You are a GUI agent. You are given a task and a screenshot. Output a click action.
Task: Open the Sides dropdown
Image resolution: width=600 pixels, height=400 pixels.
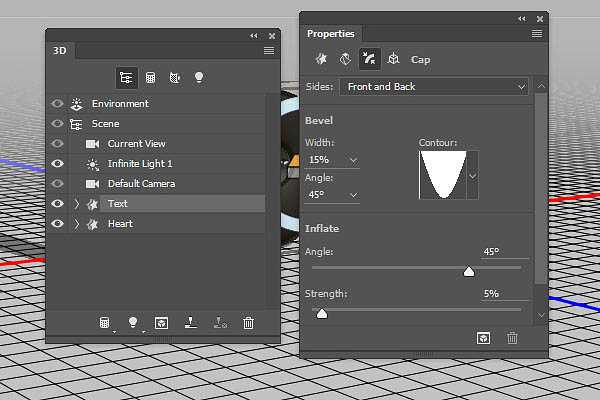[434, 87]
